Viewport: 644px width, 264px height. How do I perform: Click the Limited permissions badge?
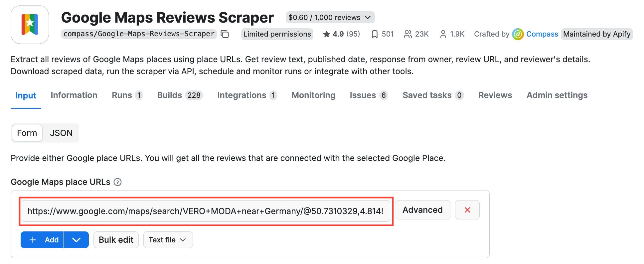pos(277,34)
